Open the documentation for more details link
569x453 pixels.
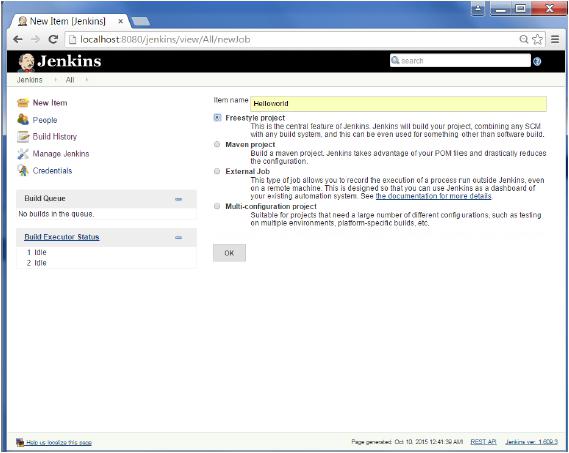[433, 196]
